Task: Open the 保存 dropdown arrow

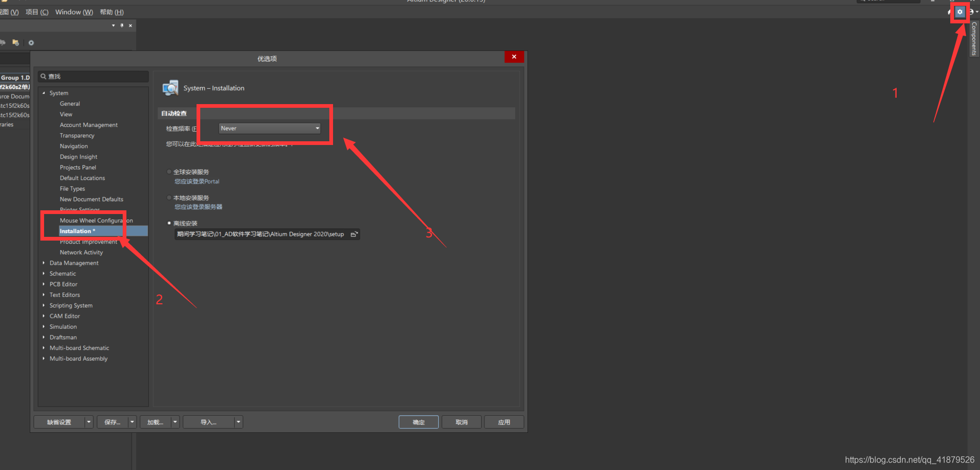Action: (132, 422)
